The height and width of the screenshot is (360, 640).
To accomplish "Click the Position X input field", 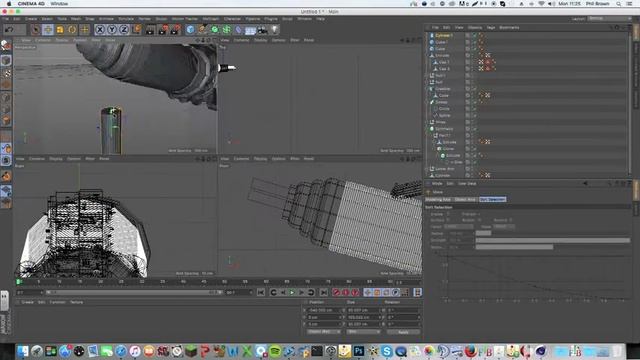I will click(x=324, y=310).
